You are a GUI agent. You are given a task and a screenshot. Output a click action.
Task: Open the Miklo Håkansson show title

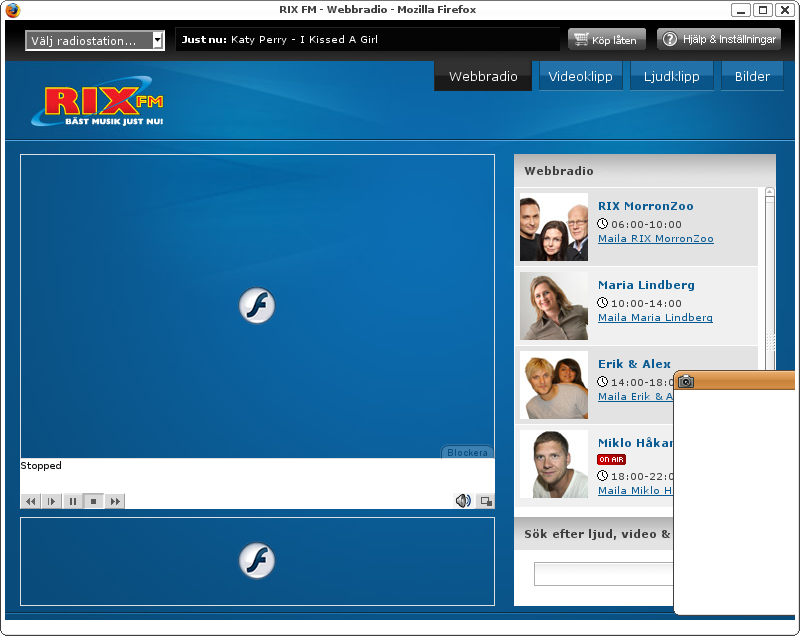pyautogui.click(x=636, y=443)
